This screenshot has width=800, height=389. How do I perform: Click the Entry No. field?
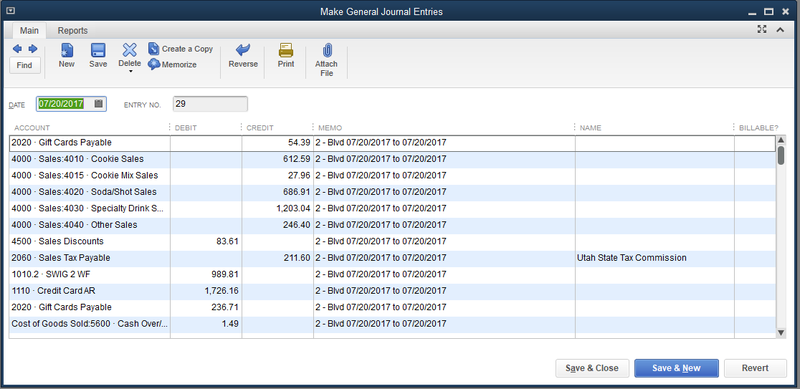[210, 104]
